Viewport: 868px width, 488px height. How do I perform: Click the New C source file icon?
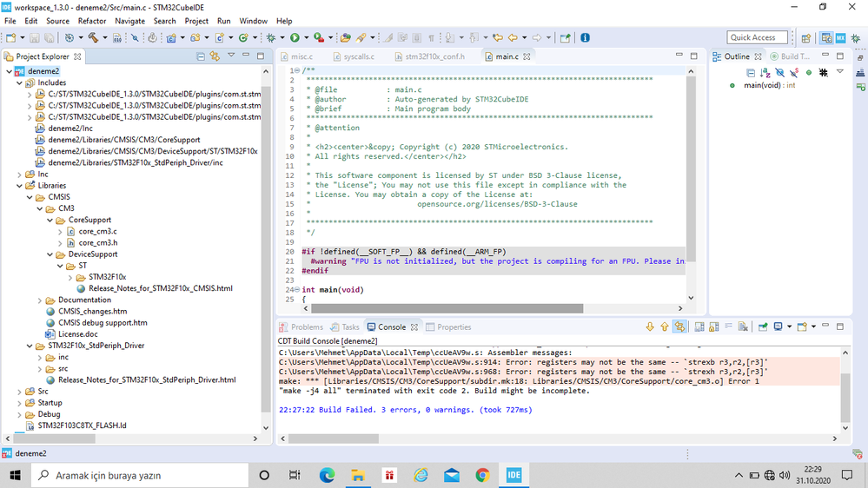point(220,37)
